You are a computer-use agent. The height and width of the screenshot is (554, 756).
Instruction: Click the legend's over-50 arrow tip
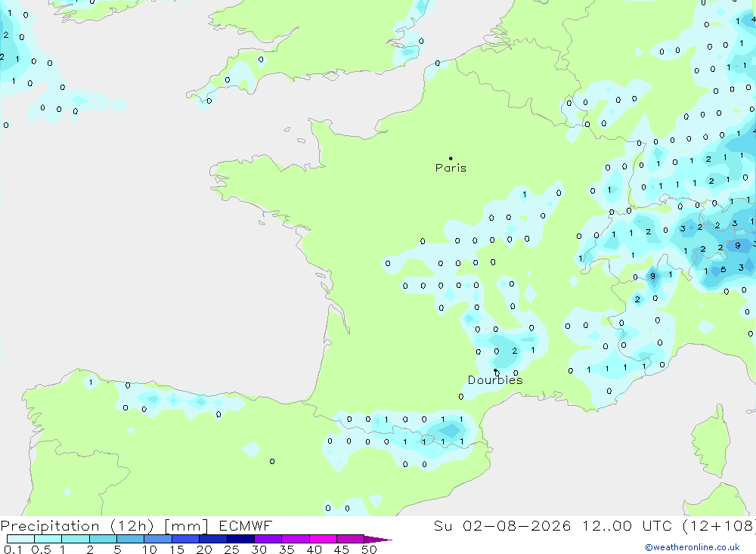click(x=378, y=540)
